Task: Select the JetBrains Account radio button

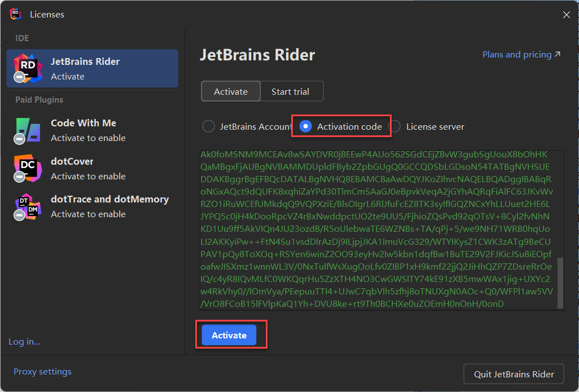Action: click(208, 126)
